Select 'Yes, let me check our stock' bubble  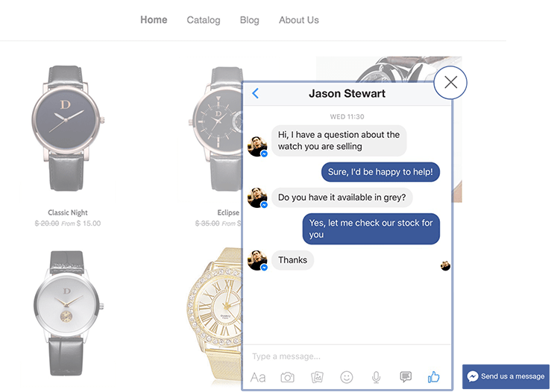371,229
